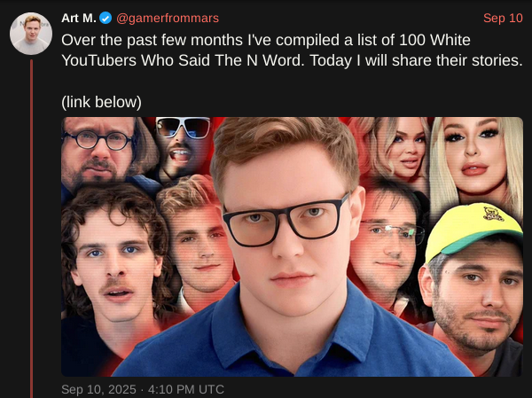Click the Art M. display name

click(x=79, y=18)
